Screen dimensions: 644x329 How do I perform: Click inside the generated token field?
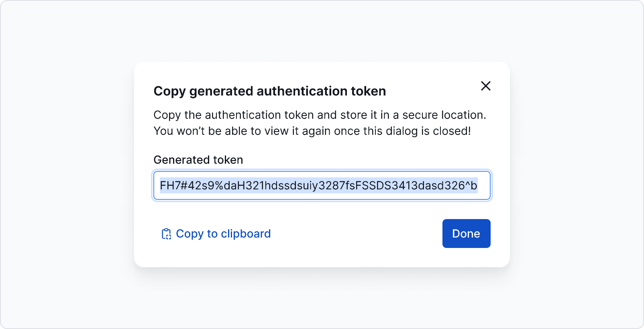pyautogui.click(x=321, y=185)
